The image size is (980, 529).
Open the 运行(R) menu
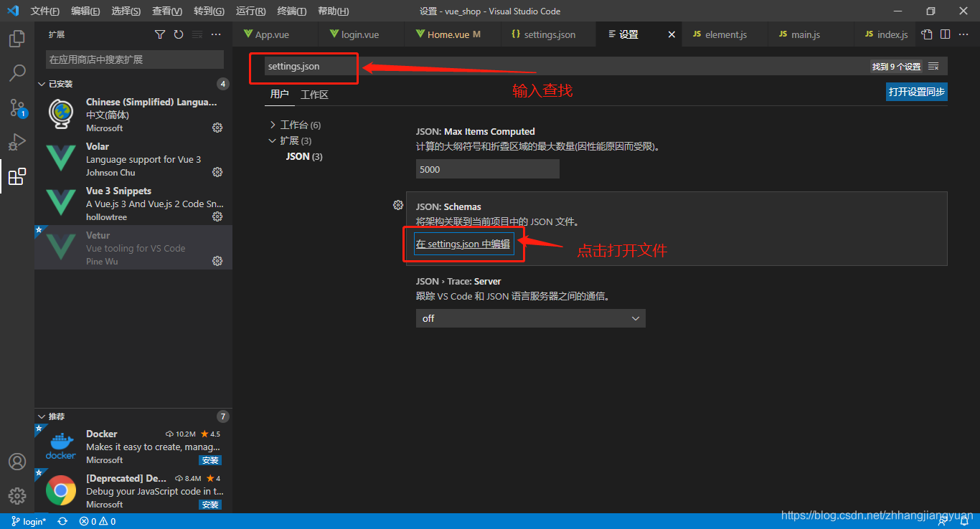pyautogui.click(x=250, y=11)
